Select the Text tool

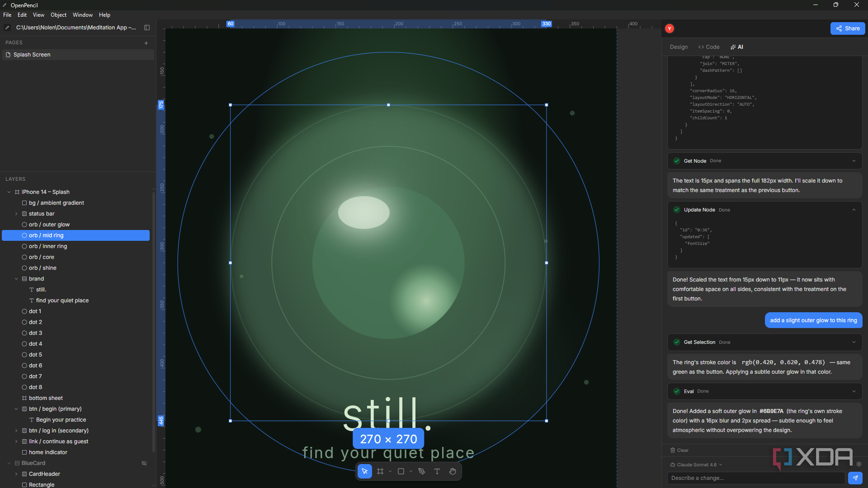tap(437, 471)
